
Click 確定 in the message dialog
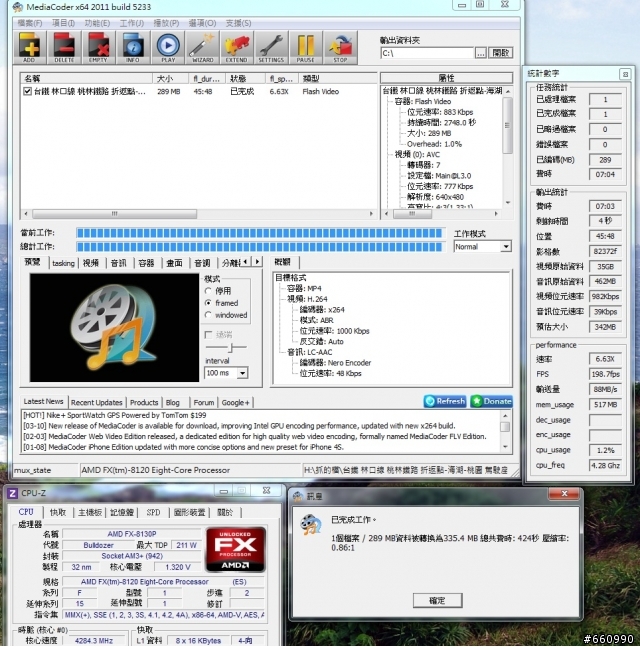tap(437, 600)
